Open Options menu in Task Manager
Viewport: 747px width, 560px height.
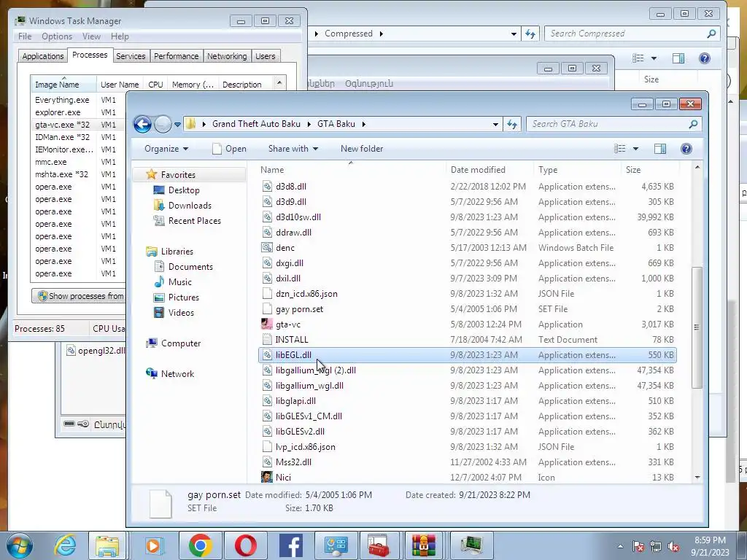[x=57, y=36]
